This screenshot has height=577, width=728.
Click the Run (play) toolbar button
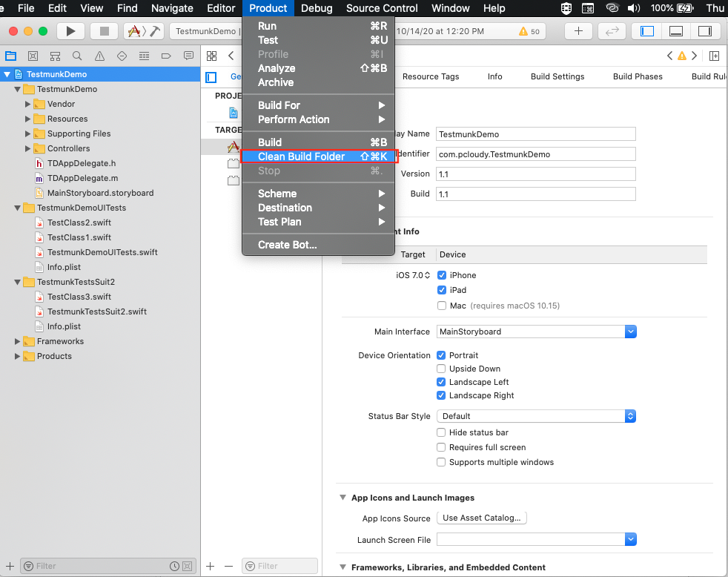click(x=70, y=31)
